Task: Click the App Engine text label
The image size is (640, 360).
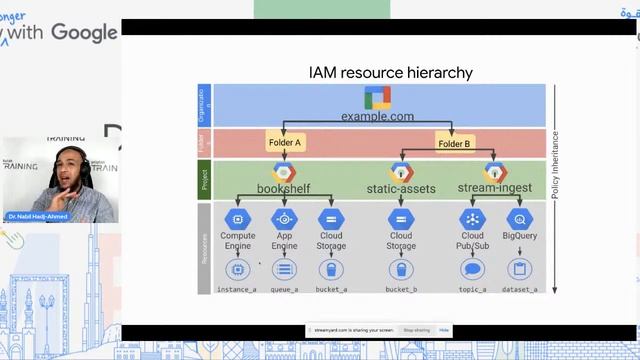Action: (x=284, y=241)
